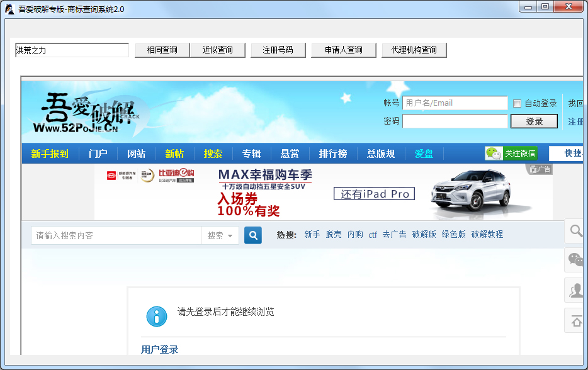Focus the trademark query field containing 洪荒之力
588x370 pixels.
[72, 50]
